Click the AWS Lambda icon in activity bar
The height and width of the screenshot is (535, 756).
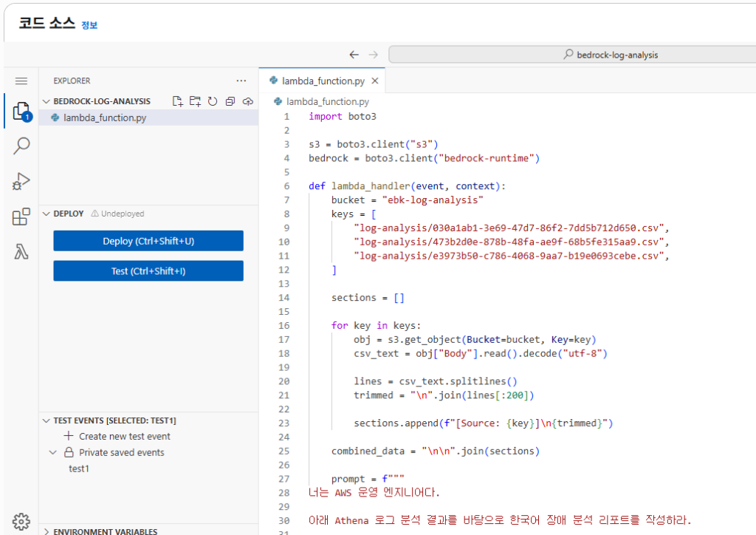click(21, 252)
